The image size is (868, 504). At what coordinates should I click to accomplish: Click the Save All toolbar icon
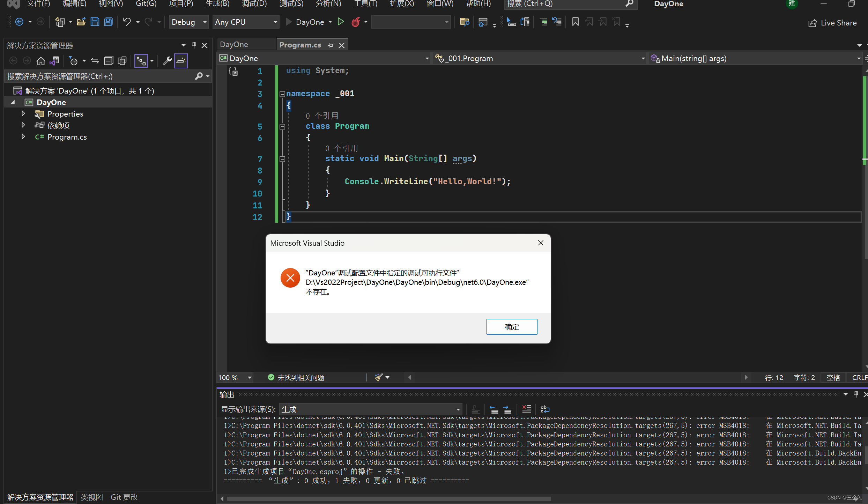[109, 22]
